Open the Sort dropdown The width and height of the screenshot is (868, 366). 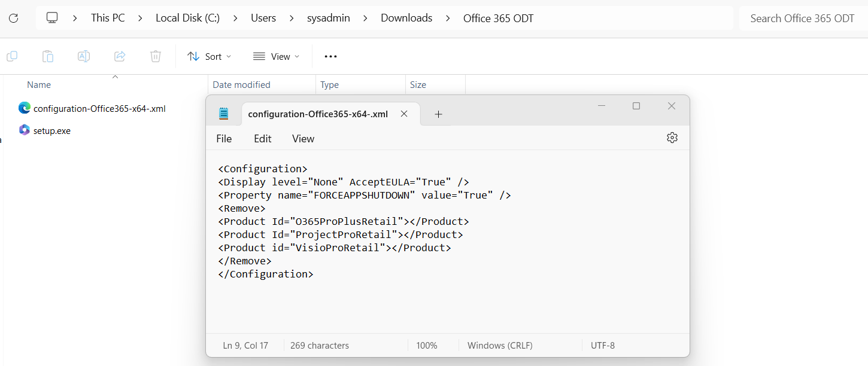pyautogui.click(x=208, y=56)
